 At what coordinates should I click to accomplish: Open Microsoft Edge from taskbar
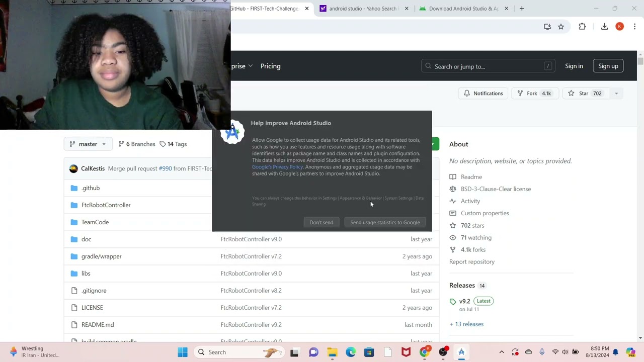tap(351, 352)
